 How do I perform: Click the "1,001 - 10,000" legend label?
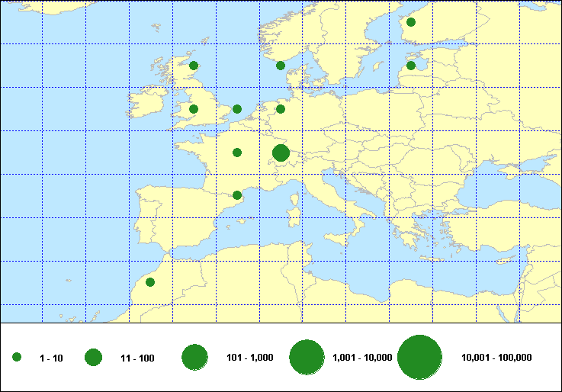[x=362, y=358]
